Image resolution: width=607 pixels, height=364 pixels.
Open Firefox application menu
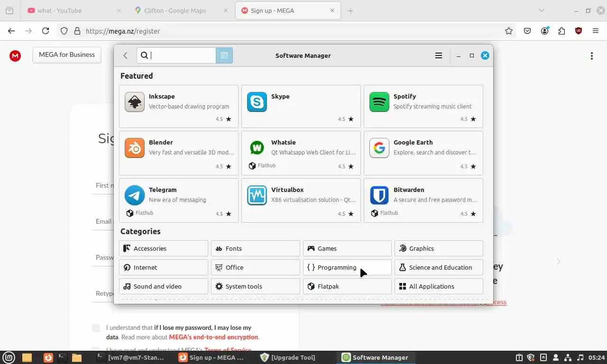[596, 31]
